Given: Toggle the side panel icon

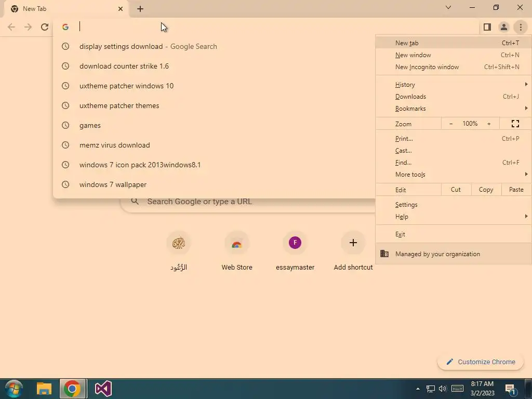Looking at the screenshot, I should point(487,27).
